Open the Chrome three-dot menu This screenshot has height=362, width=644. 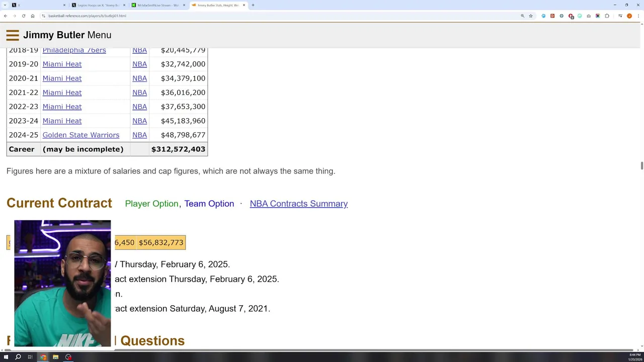point(638,16)
